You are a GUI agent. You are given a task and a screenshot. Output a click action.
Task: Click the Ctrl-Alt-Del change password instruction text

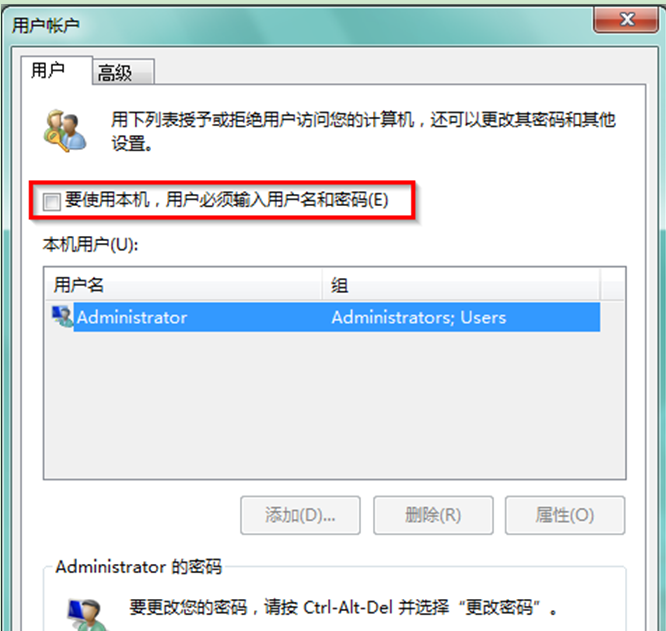click(342, 607)
